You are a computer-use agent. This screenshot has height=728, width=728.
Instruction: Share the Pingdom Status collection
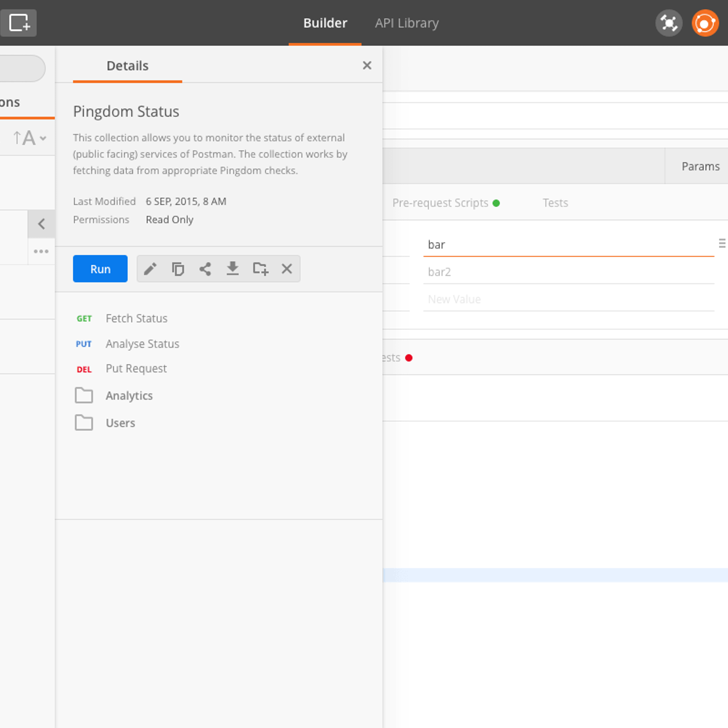coord(205,269)
